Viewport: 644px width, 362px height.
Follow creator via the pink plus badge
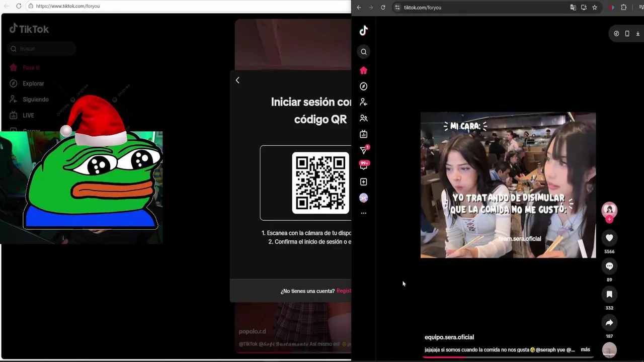(x=609, y=219)
